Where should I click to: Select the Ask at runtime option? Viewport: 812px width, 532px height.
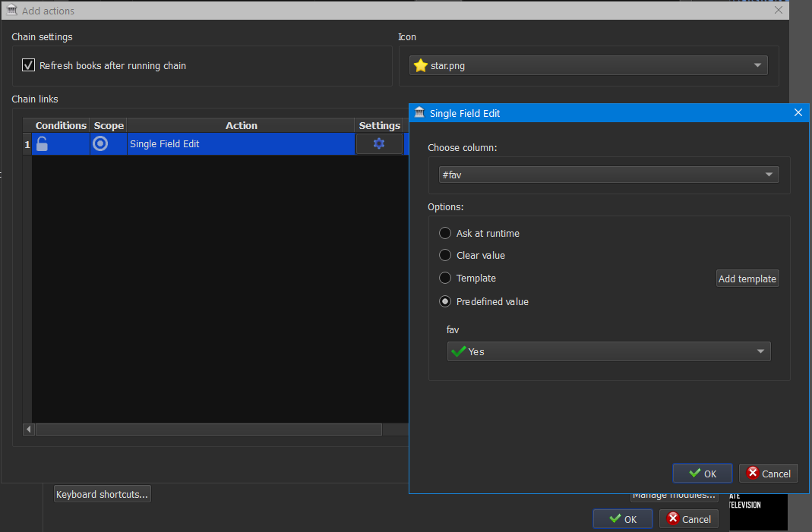click(x=445, y=233)
